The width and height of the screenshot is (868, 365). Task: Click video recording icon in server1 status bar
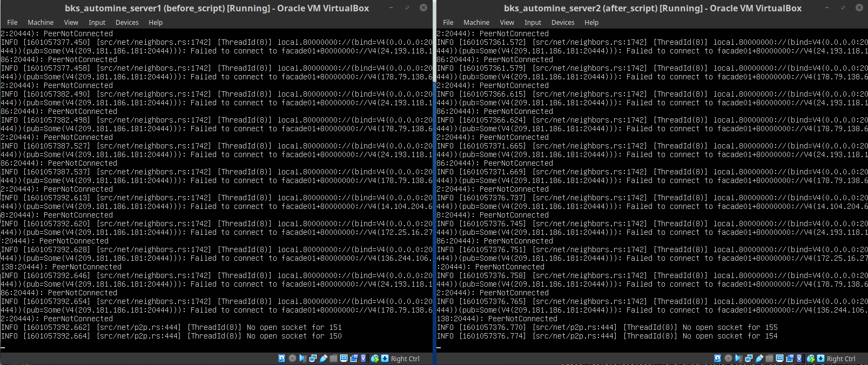(x=354, y=358)
